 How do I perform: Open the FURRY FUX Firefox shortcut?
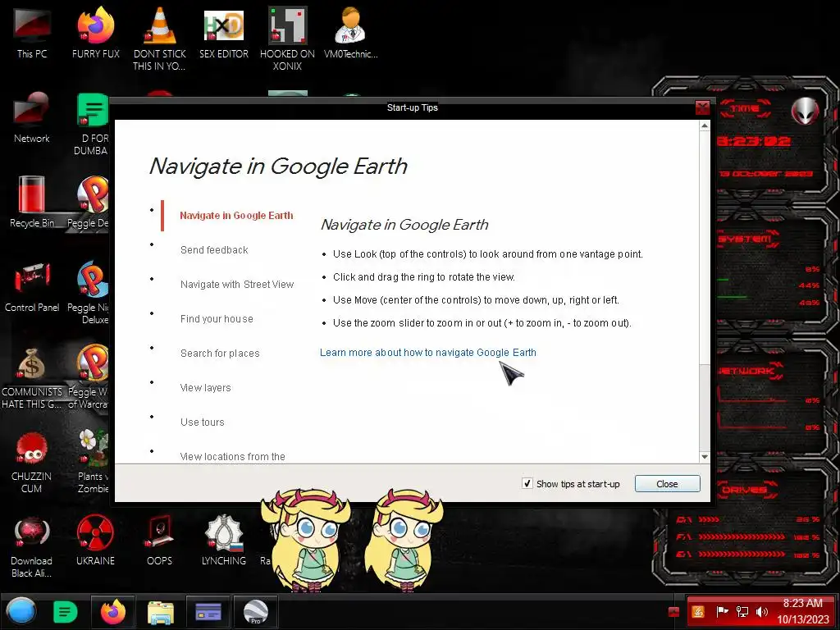tap(95, 32)
